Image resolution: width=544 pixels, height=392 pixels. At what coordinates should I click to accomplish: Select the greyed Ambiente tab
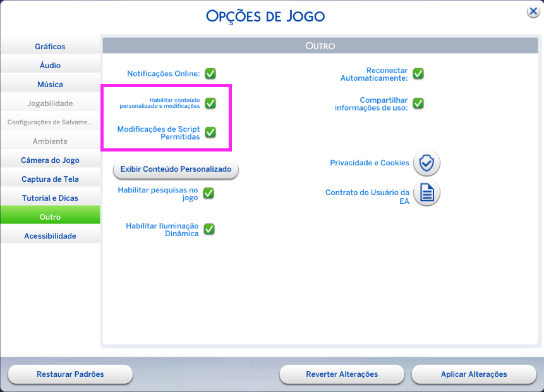[51, 141]
